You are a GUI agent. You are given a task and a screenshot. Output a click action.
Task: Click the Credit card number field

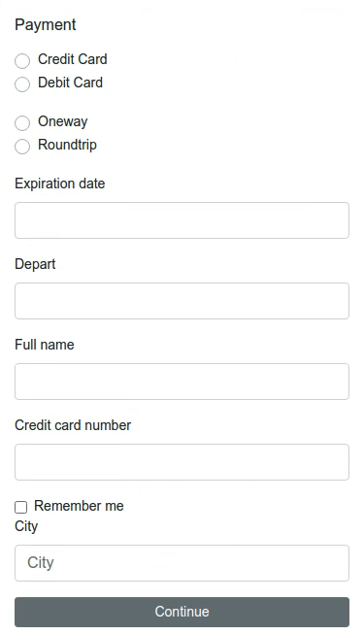182,462
